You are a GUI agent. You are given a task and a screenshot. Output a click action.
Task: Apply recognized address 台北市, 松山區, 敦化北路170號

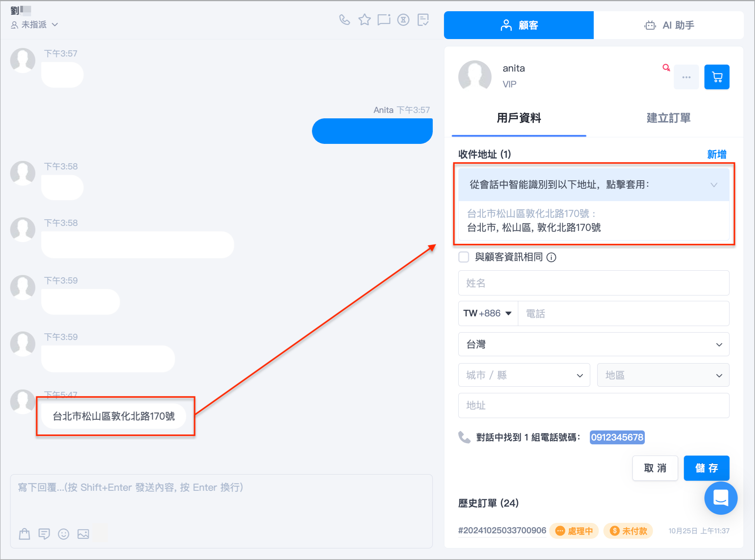(x=594, y=220)
